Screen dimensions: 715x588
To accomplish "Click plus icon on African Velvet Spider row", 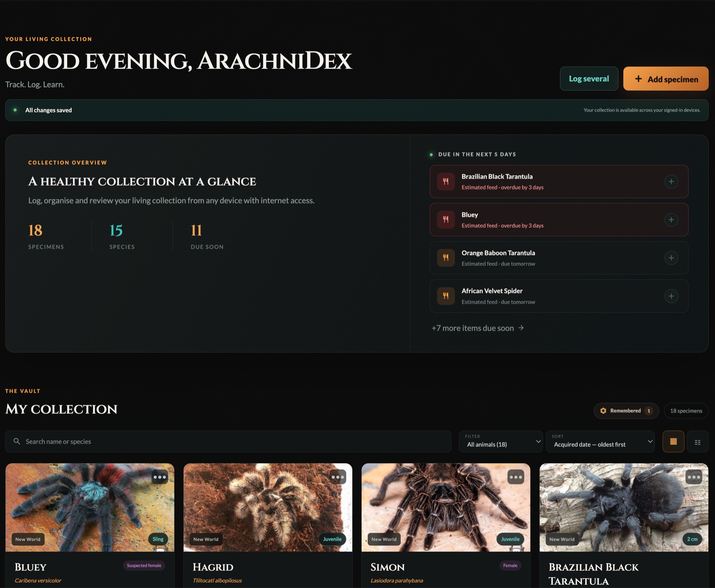I will (x=671, y=296).
